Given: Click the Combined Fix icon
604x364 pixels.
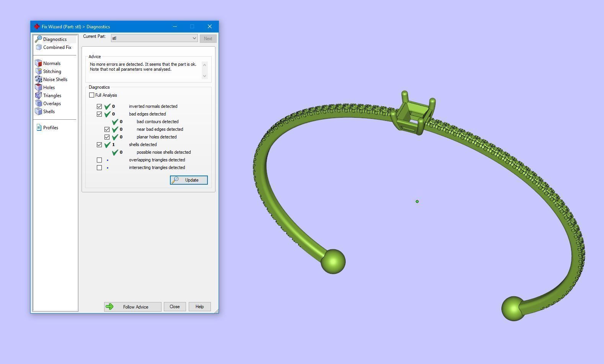Looking at the screenshot, I should (39, 47).
